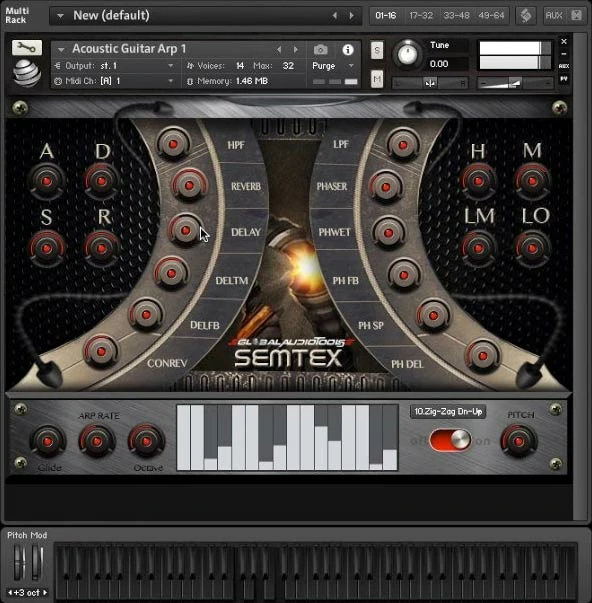
Task: Open the instrument info icon
Action: [348, 50]
